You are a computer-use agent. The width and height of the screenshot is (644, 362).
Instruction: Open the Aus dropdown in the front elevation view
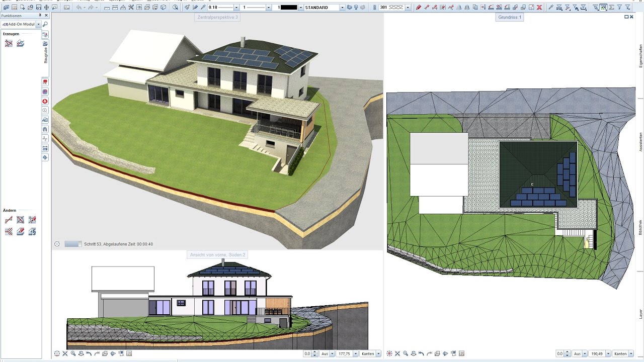pyautogui.click(x=333, y=354)
